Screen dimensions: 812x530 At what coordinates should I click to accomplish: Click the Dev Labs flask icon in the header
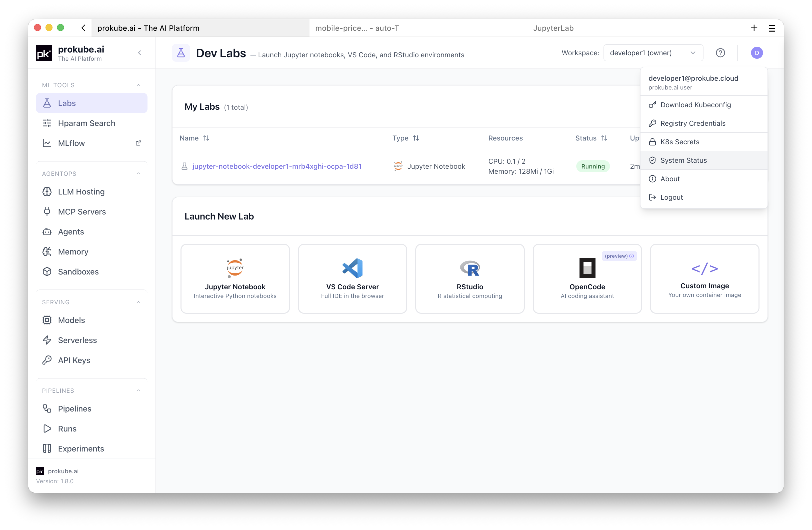(x=181, y=53)
